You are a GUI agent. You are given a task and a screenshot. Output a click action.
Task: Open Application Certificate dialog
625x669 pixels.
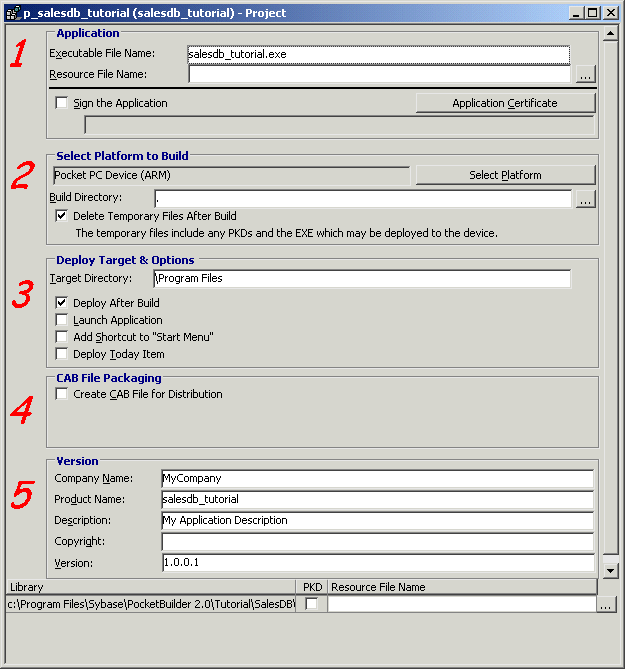tap(505, 103)
